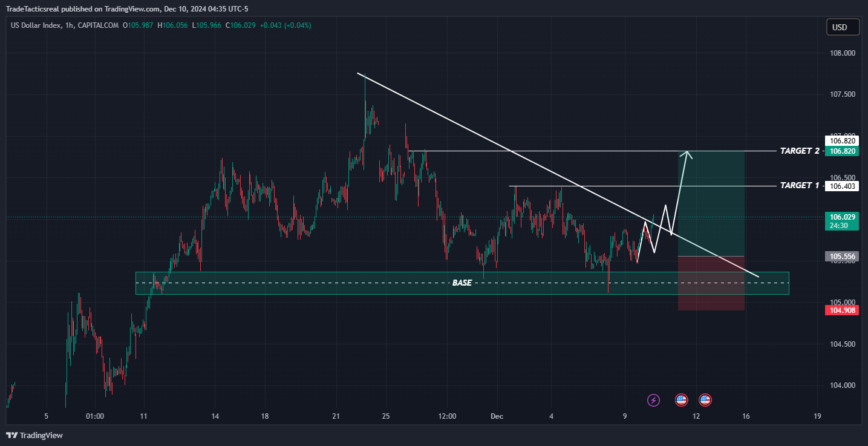
Task: Click the high value H106.056
Action: [x=173, y=25]
